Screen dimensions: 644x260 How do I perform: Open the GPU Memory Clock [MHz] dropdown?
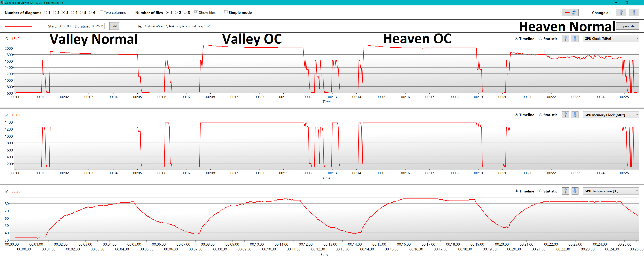611,115
